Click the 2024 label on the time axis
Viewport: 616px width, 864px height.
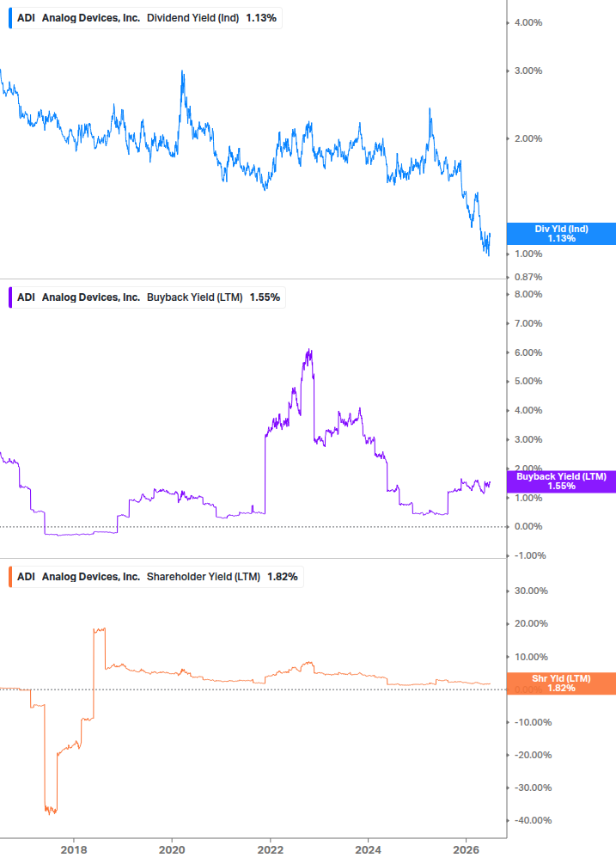coord(368,849)
